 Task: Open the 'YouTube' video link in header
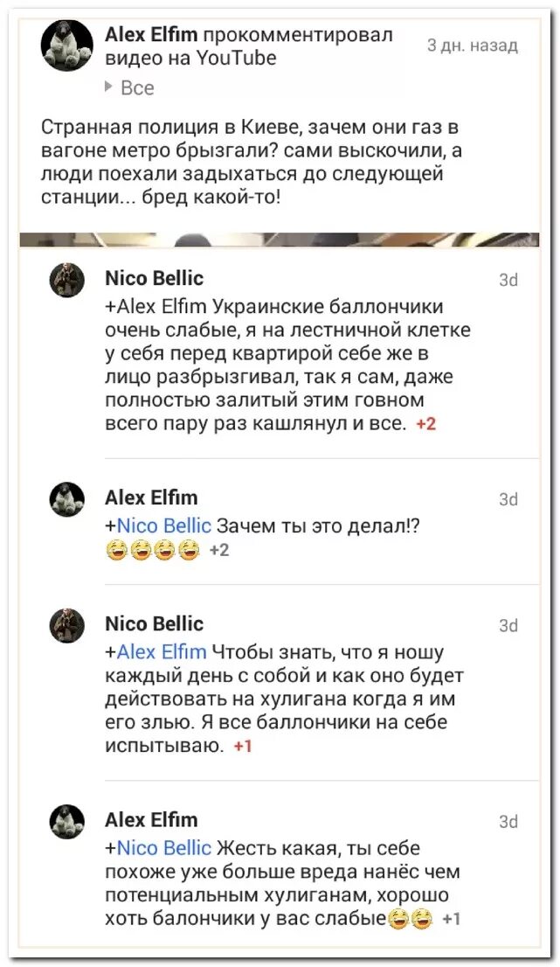(x=237, y=59)
